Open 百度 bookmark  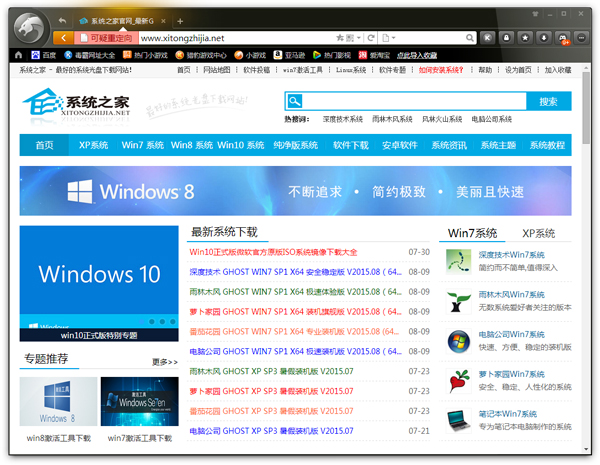coord(43,55)
